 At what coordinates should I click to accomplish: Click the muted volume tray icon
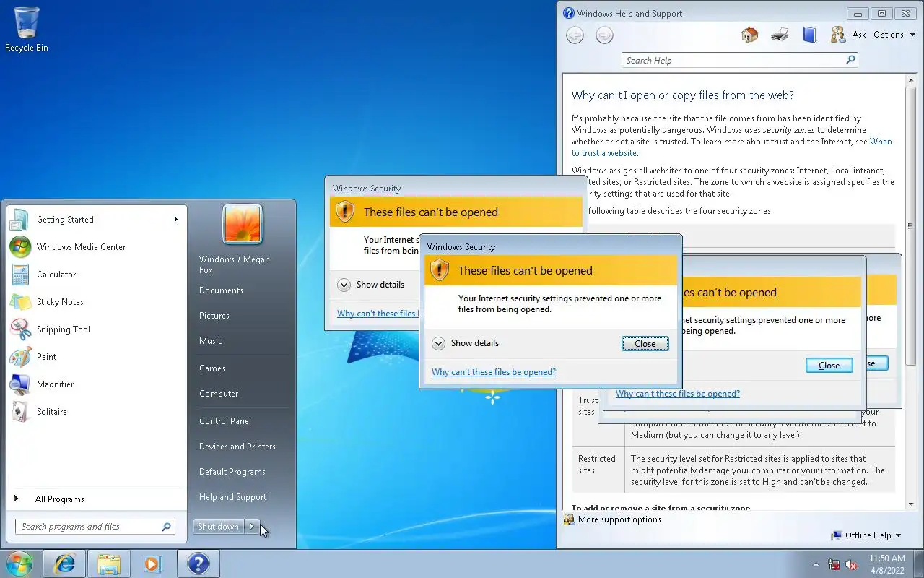point(851,564)
